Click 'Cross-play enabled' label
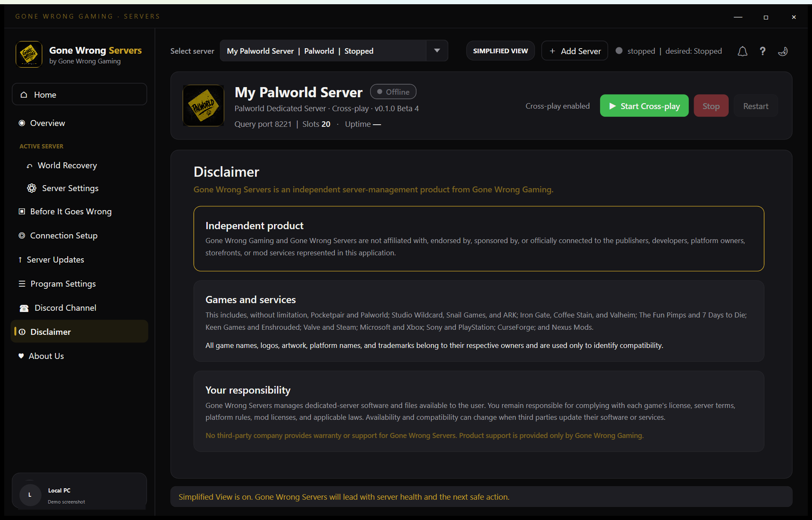Viewport: 812px width, 520px height. (557, 106)
